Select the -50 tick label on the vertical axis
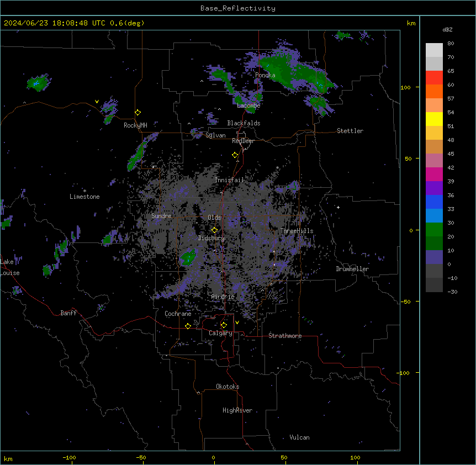The image size is (476, 465). click(405, 302)
